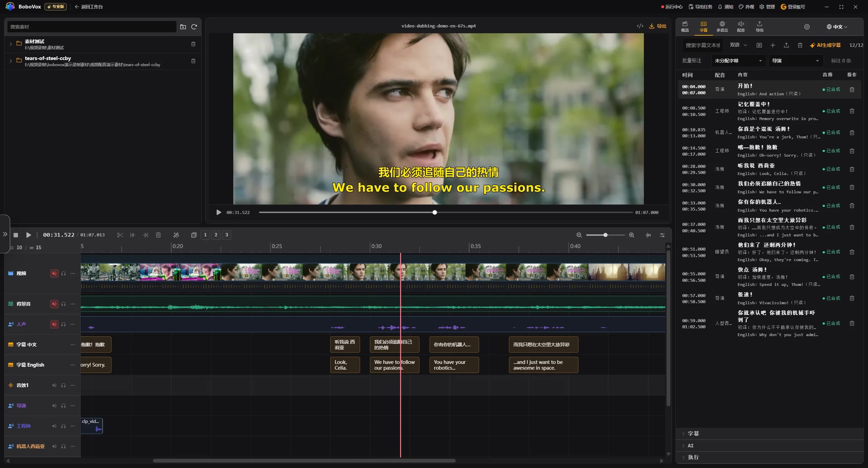Open the 导出 tab in right panel

[759, 26]
